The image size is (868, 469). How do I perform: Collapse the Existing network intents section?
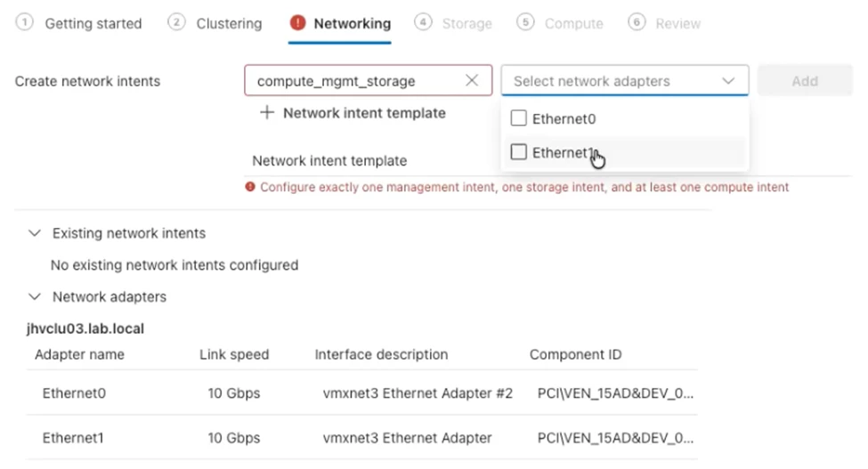point(35,233)
